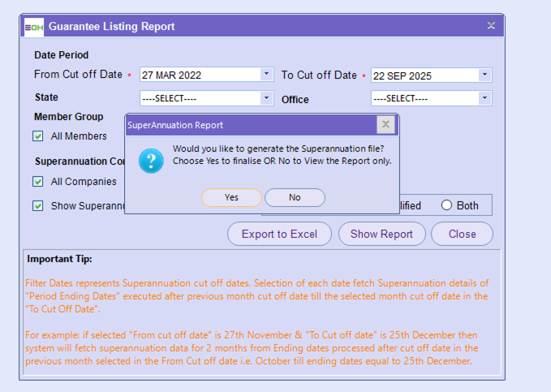Click the SuperAnnuation Report dialog title bar
The image size is (551, 392).
coord(243,125)
